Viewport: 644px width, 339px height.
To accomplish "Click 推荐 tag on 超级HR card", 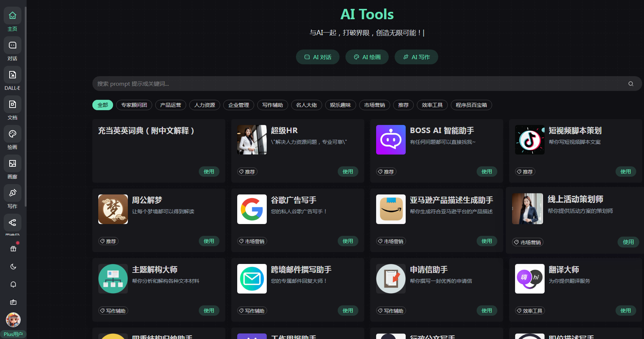I will click(247, 172).
